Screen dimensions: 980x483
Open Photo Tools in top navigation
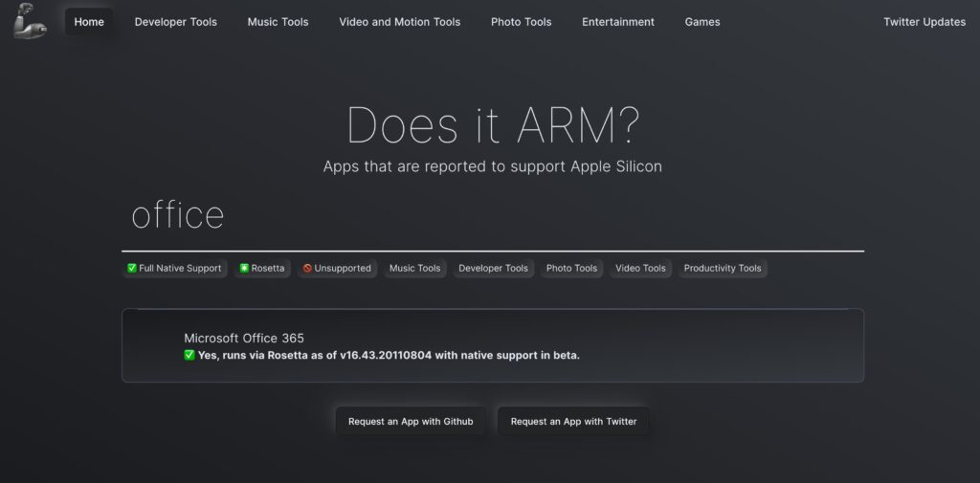click(x=522, y=22)
